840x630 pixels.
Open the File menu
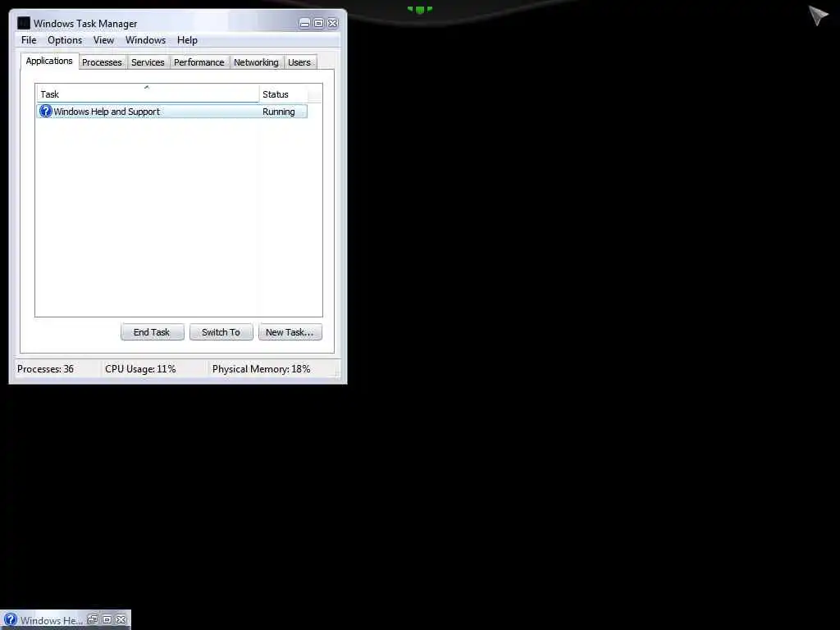tap(29, 40)
